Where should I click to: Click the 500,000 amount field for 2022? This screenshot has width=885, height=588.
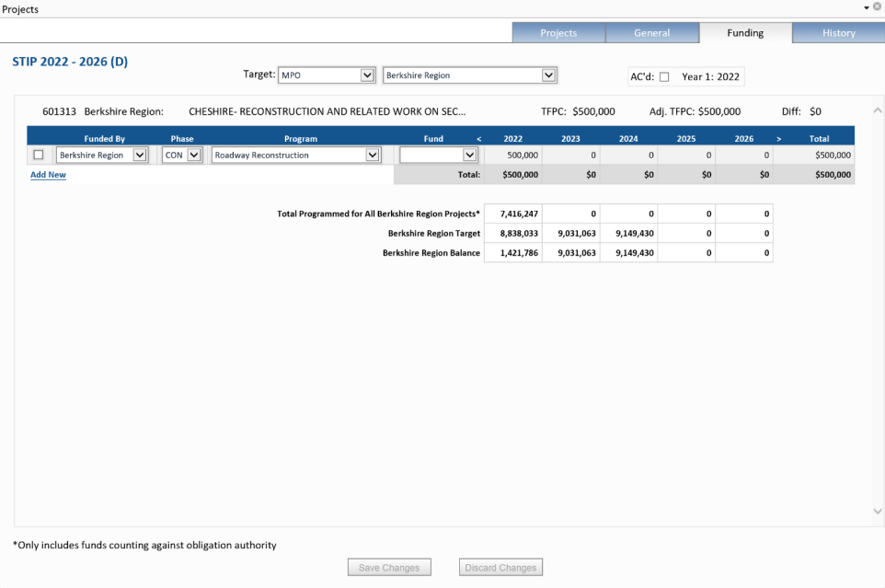[x=512, y=155]
